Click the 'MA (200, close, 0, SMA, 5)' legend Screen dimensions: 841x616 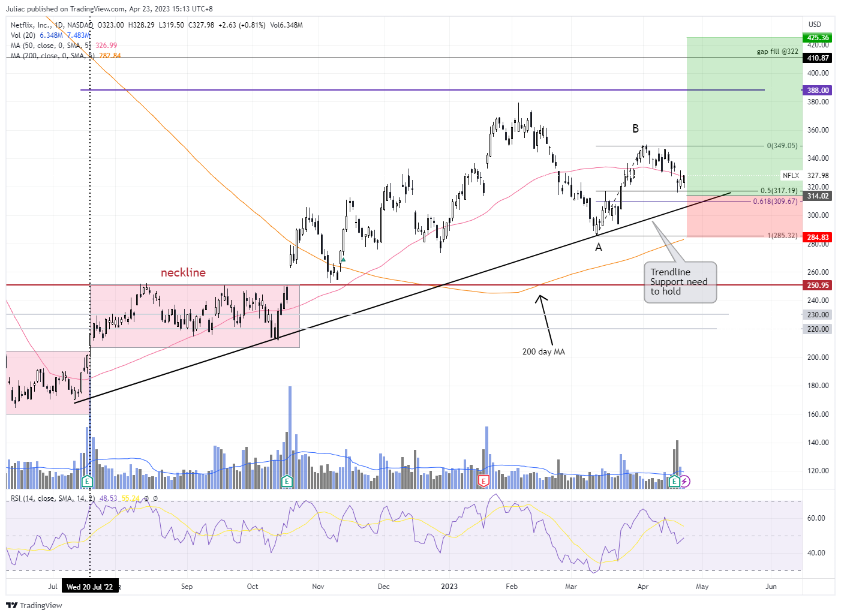(x=53, y=56)
